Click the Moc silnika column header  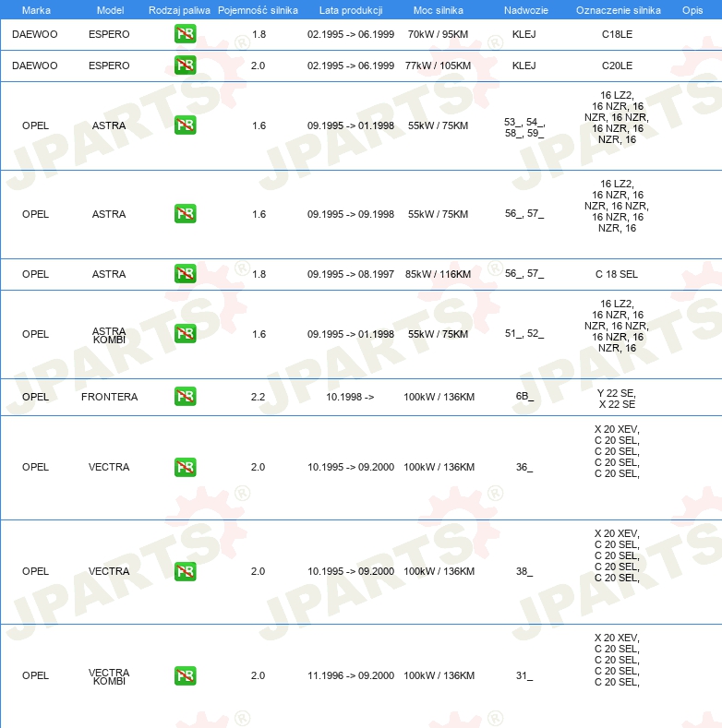[x=439, y=10]
